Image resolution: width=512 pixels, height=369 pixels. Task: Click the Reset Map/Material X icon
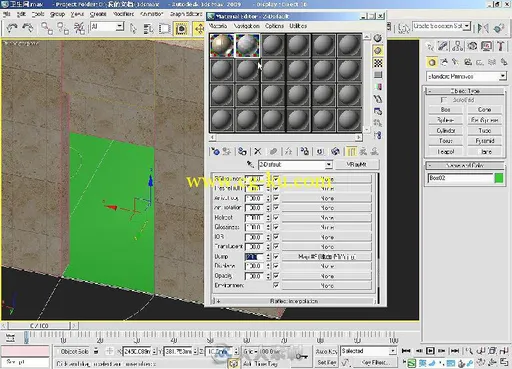coord(258,152)
